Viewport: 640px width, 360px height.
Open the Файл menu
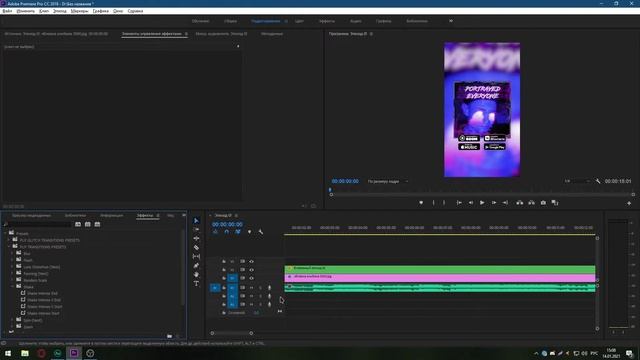click(x=7, y=11)
